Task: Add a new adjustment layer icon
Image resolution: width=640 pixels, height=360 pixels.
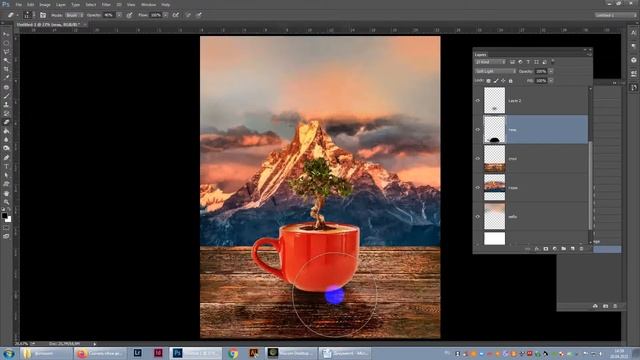Action: 554,249
